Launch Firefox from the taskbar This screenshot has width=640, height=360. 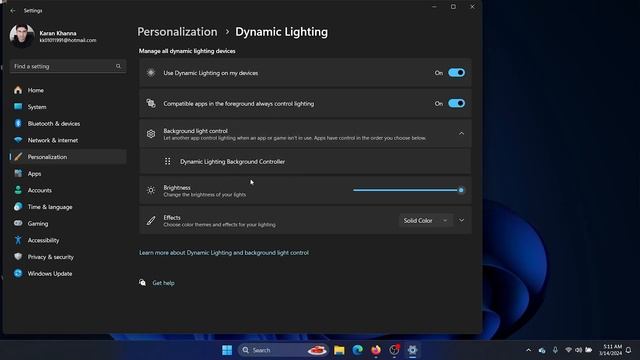point(376,350)
